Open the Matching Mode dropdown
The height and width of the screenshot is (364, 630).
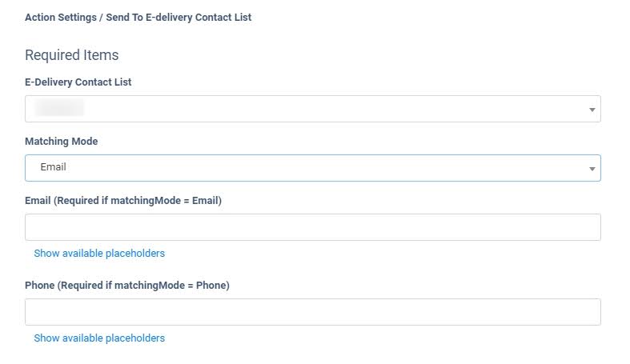pos(312,168)
